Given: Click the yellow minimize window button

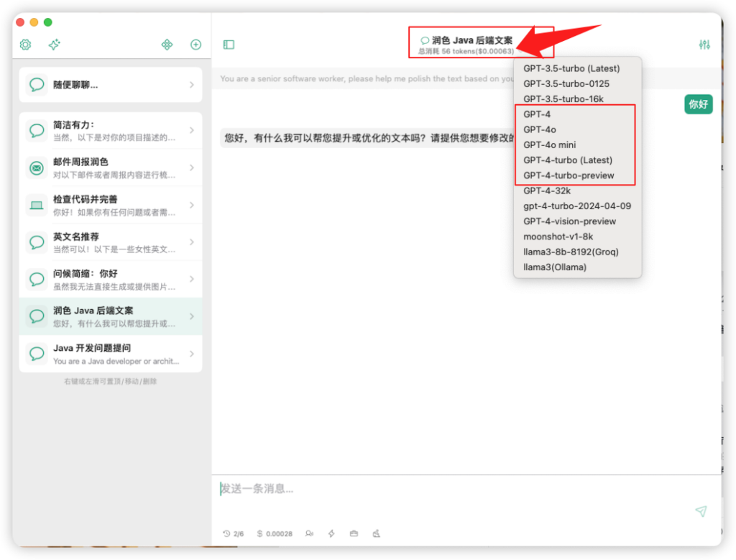Looking at the screenshot, I should pyautogui.click(x=34, y=22).
